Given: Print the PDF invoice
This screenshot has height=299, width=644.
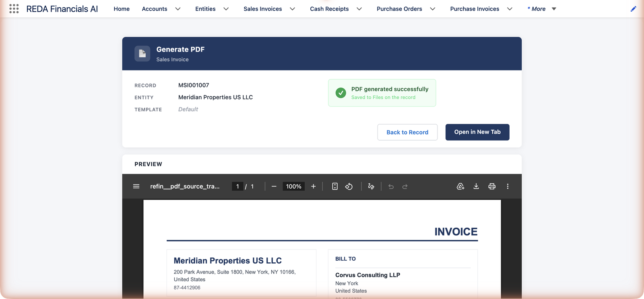Looking at the screenshot, I should (492, 186).
